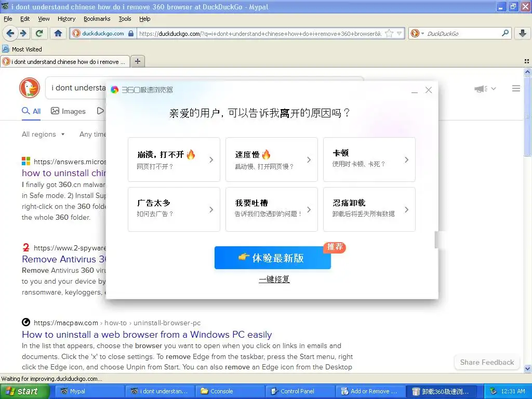Choose the 崩溃,打不开 reason card

click(x=174, y=159)
